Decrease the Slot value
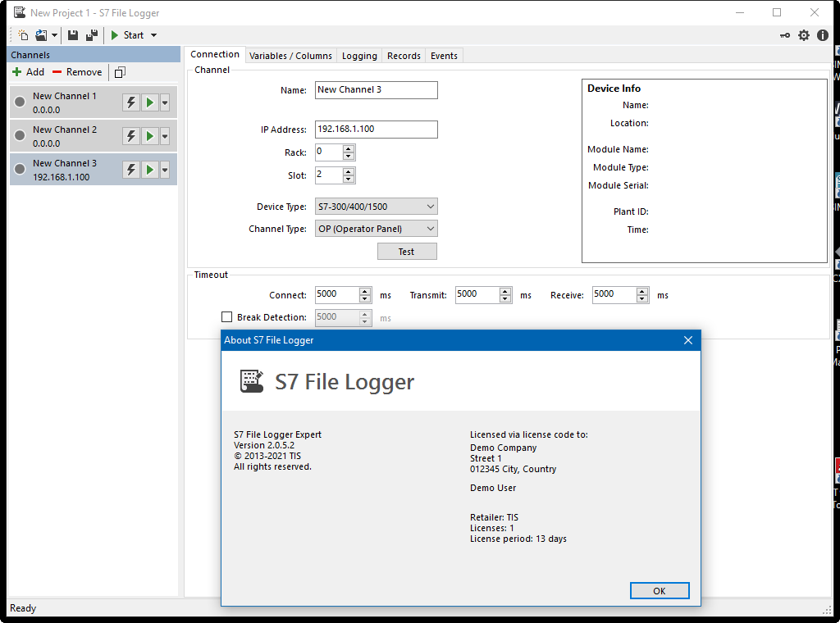This screenshot has height=623, width=840. click(x=348, y=179)
